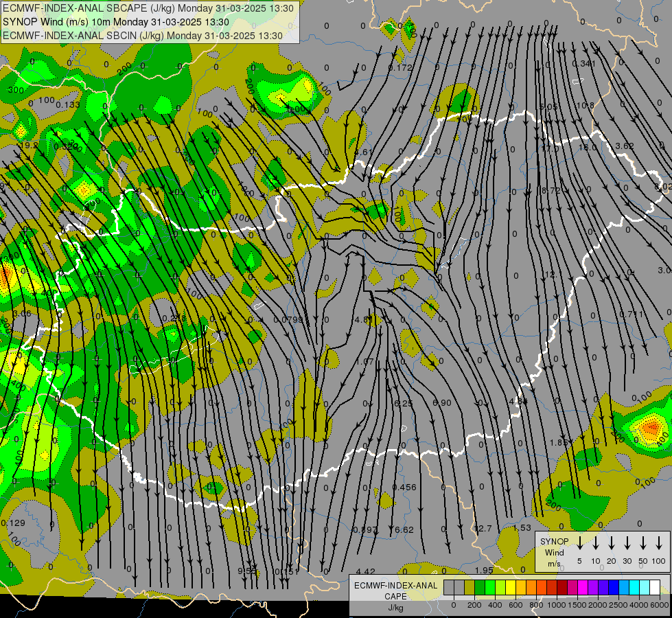Screen dimensions: 672x618
Task: Click the map value 1.95
Action: coord(484,571)
